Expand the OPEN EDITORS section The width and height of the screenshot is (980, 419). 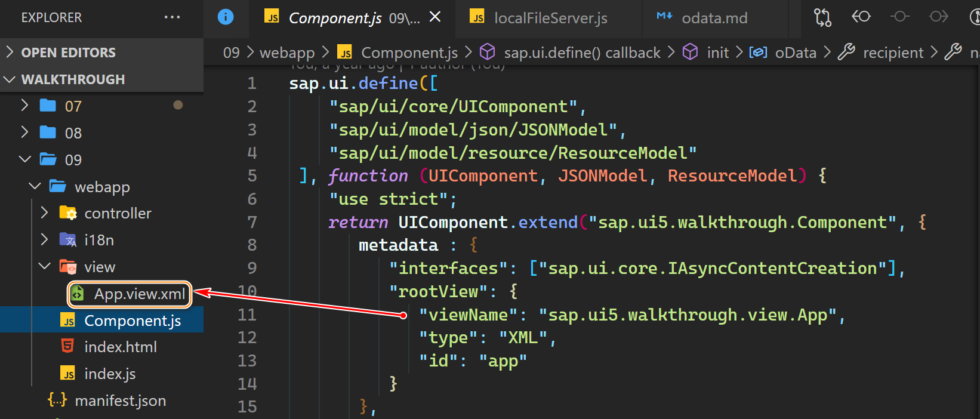[10, 53]
